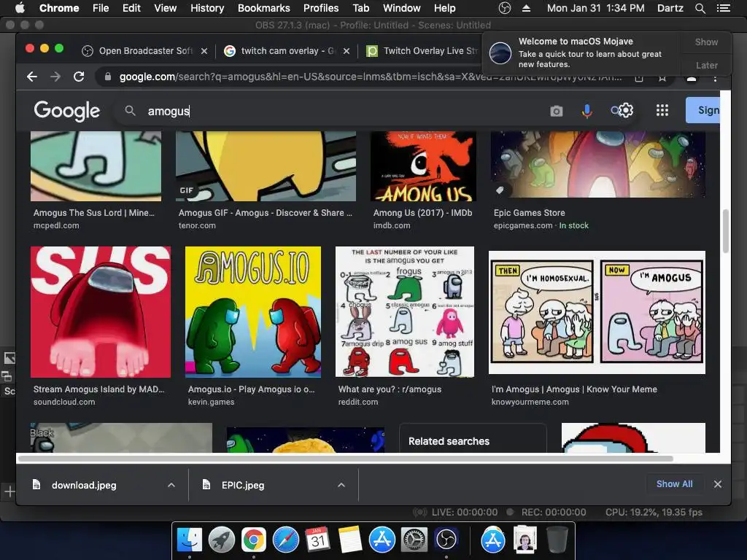The width and height of the screenshot is (747, 560).
Task: Open Trash in the Dock
Action: (x=557, y=540)
